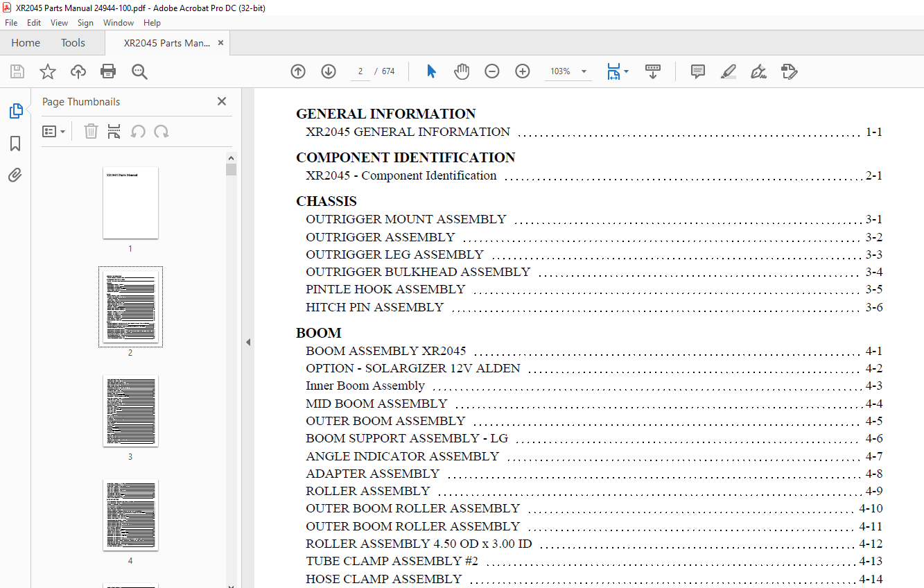924x588 pixels.
Task: Select page 2 thumbnail
Action: [130, 307]
